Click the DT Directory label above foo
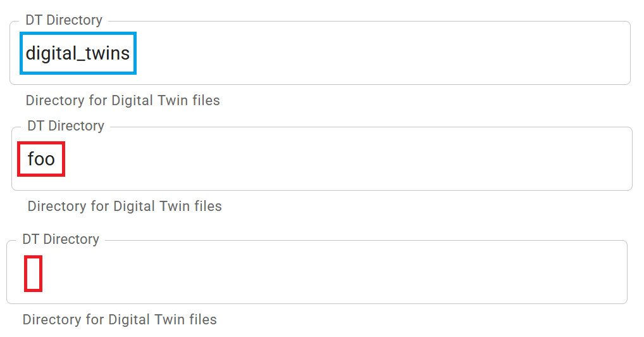The image size is (644, 337). click(65, 126)
